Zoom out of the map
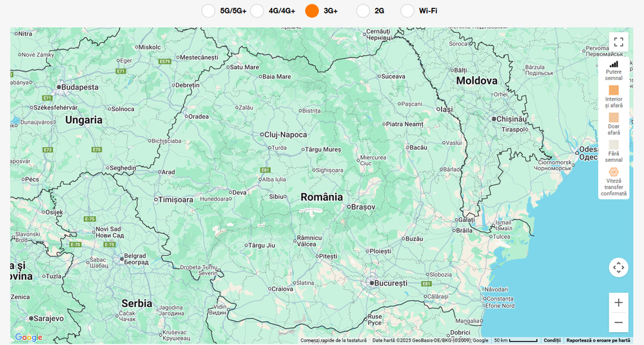Viewport: 644px width, 345px height. pyautogui.click(x=618, y=322)
